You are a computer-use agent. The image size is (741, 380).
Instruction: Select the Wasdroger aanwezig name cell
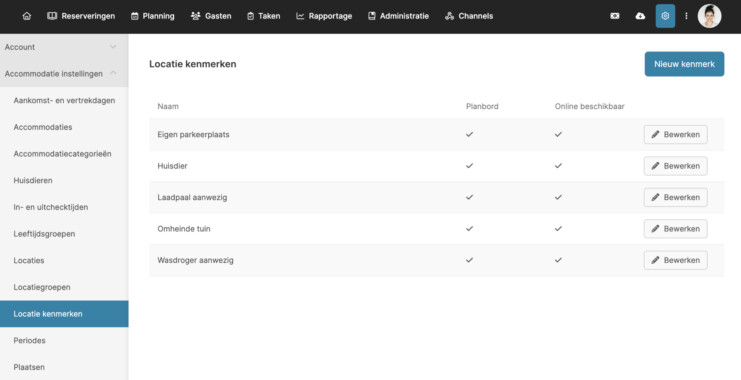pos(195,260)
